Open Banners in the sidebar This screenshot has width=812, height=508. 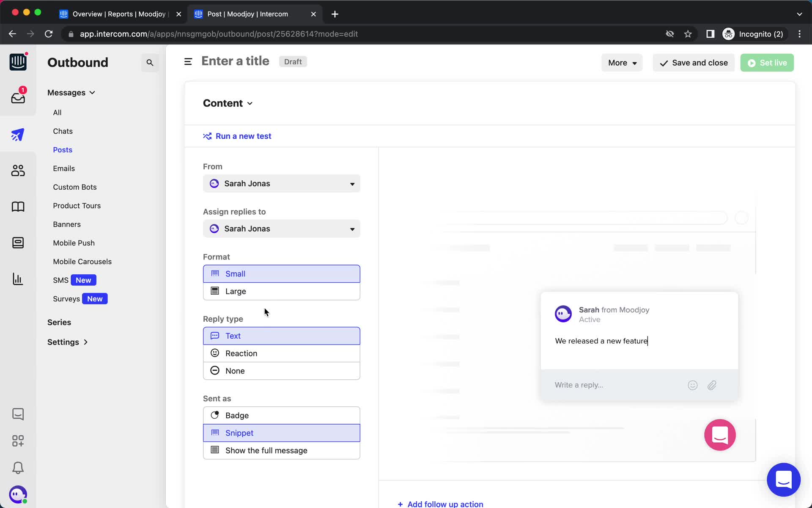click(67, 224)
